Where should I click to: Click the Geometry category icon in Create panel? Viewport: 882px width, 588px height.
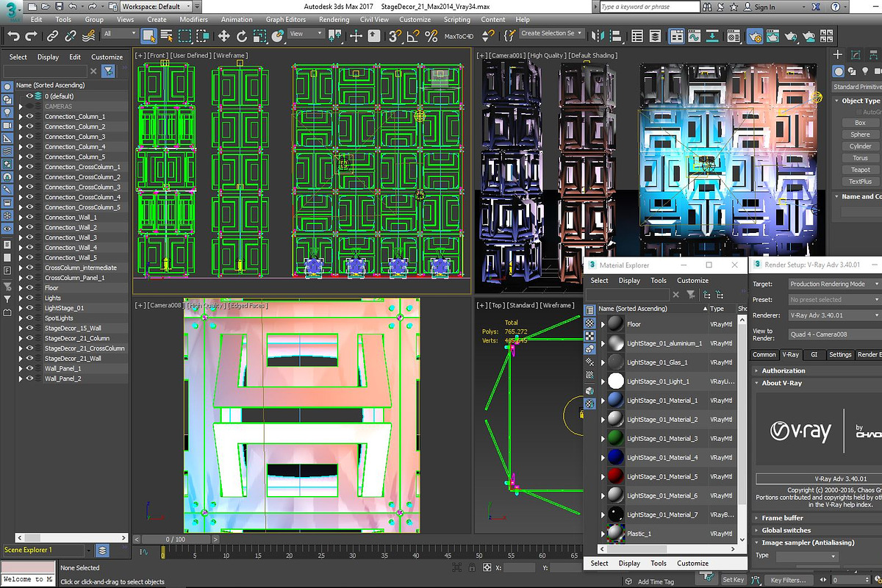tap(838, 71)
